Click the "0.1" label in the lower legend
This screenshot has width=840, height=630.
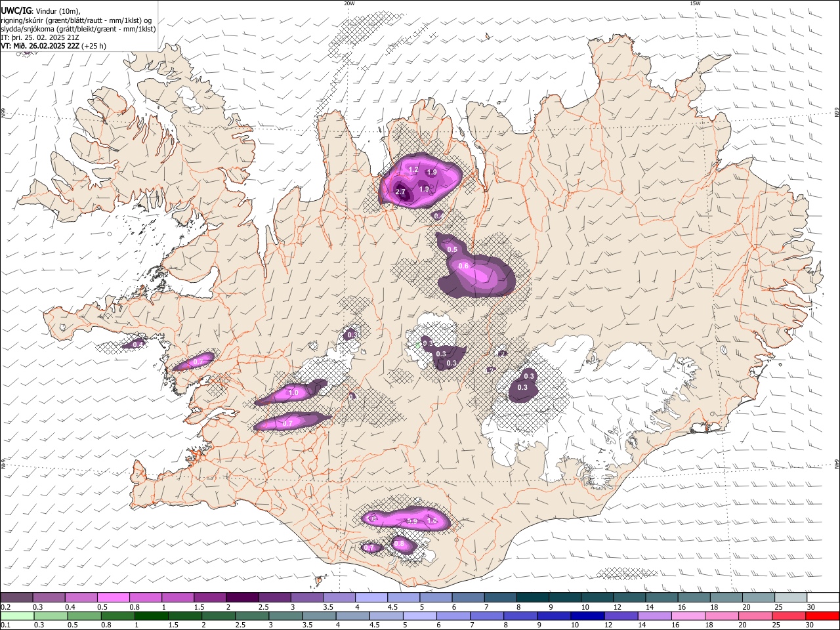pyautogui.click(x=6, y=625)
